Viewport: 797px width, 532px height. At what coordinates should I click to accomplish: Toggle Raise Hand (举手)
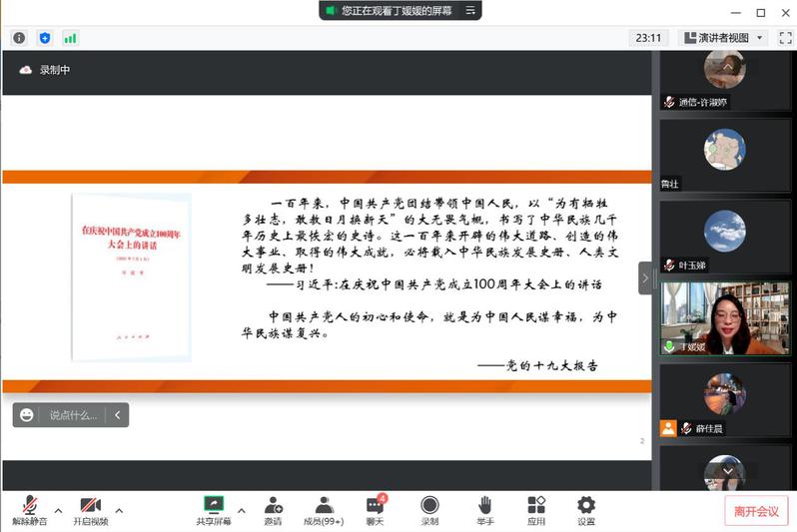point(484,510)
